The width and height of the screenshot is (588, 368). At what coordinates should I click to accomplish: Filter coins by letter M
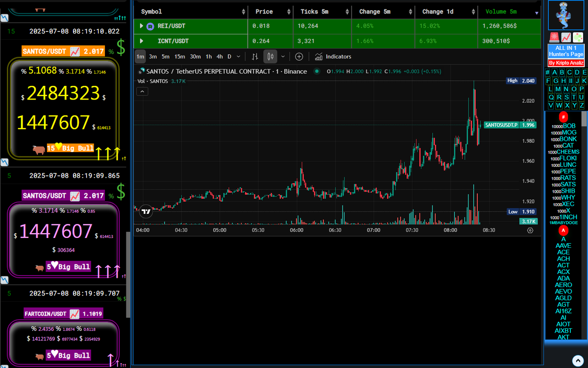(559, 89)
